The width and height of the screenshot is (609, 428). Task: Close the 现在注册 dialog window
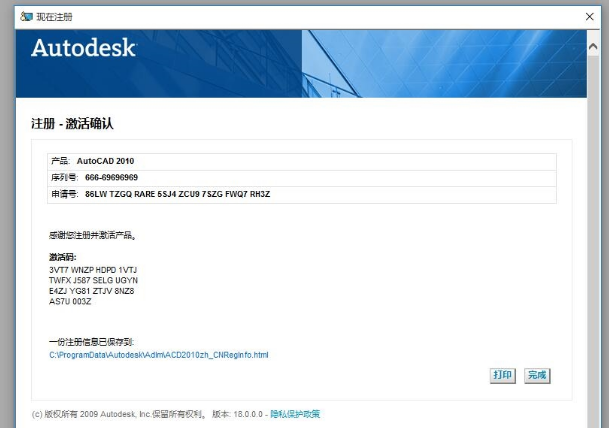[x=589, y=17]
